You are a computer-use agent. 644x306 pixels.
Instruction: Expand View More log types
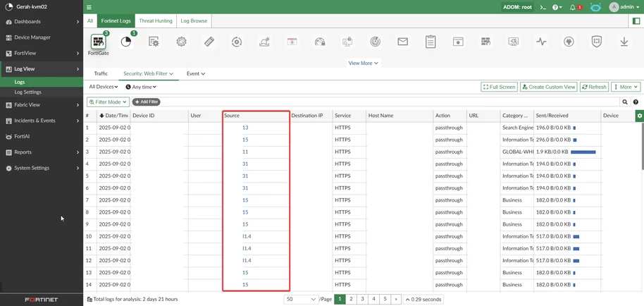[x=363, y=63]
